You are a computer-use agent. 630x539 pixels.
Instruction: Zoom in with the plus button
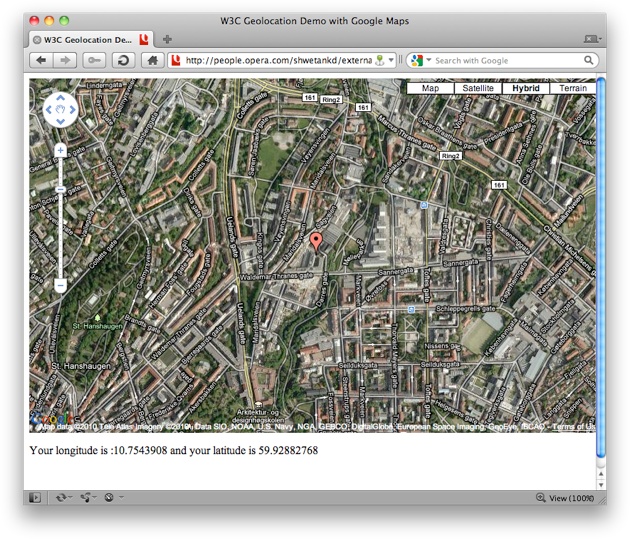tap(60, 151)
